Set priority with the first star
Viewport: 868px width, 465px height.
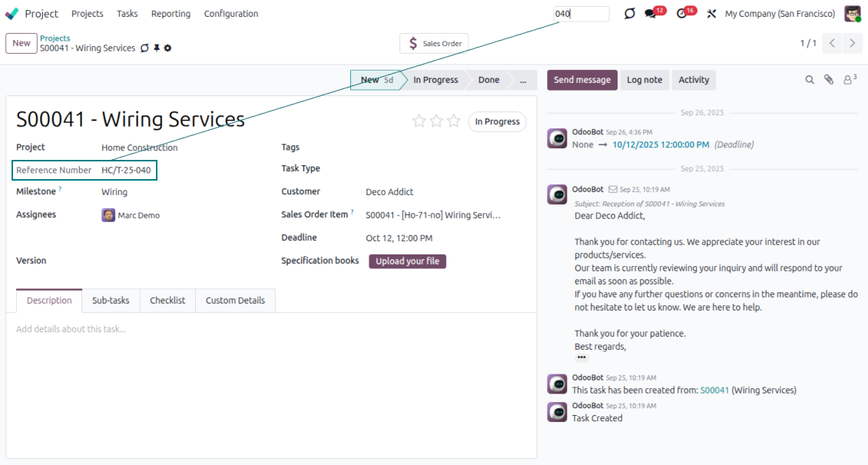(419, 121)
